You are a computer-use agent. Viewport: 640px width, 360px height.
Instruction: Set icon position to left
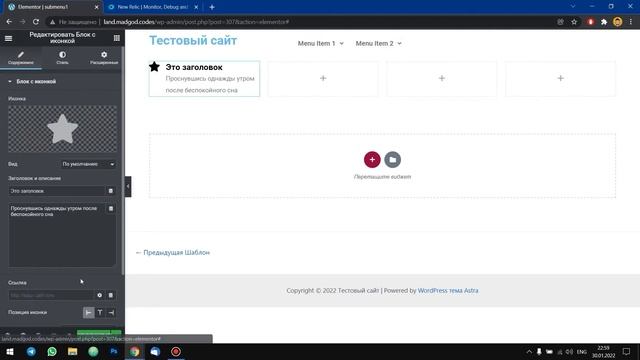point(89,313)
